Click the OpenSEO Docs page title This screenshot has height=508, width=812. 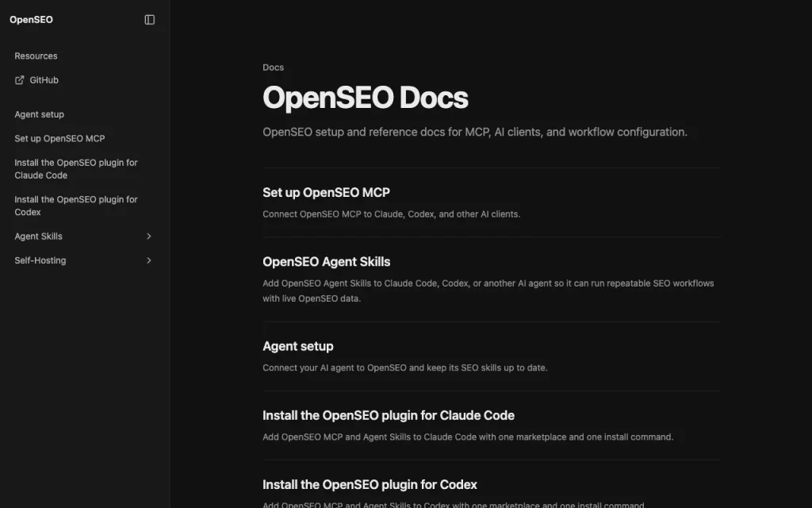click(x=365, y=98)
